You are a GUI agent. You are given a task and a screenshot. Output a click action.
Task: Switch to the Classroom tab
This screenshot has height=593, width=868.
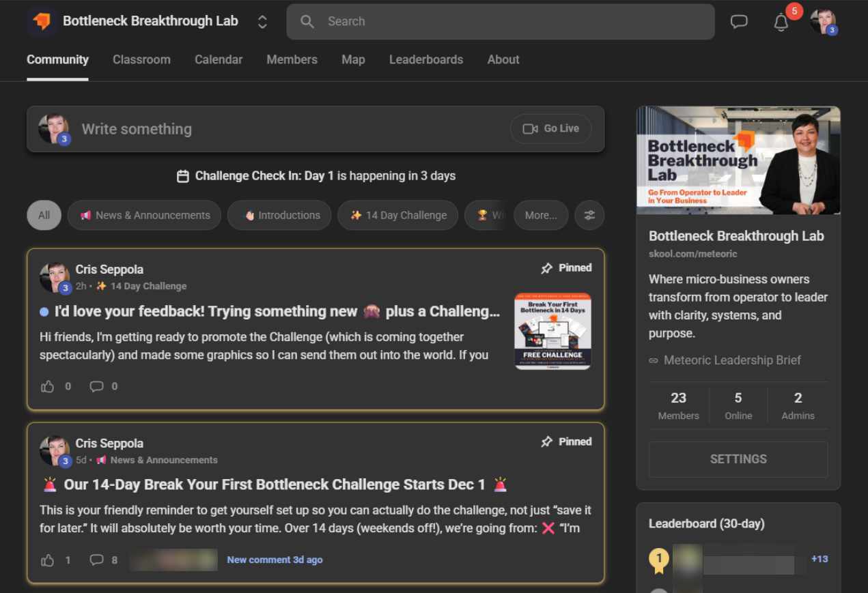141,59
